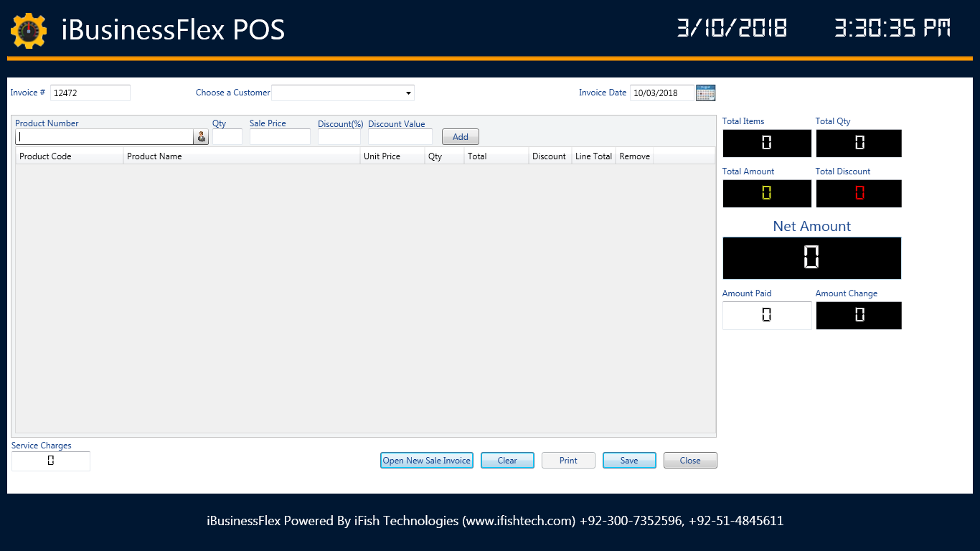The image size is (980, 551).
Task: Click the Line Total column header
Action: click(594, 156)
